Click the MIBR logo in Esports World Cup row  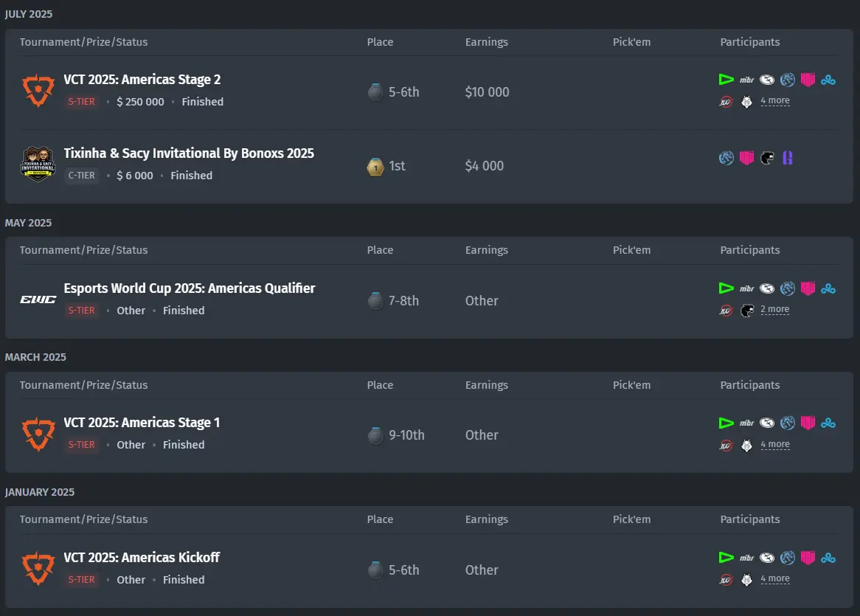click(746, 288)
